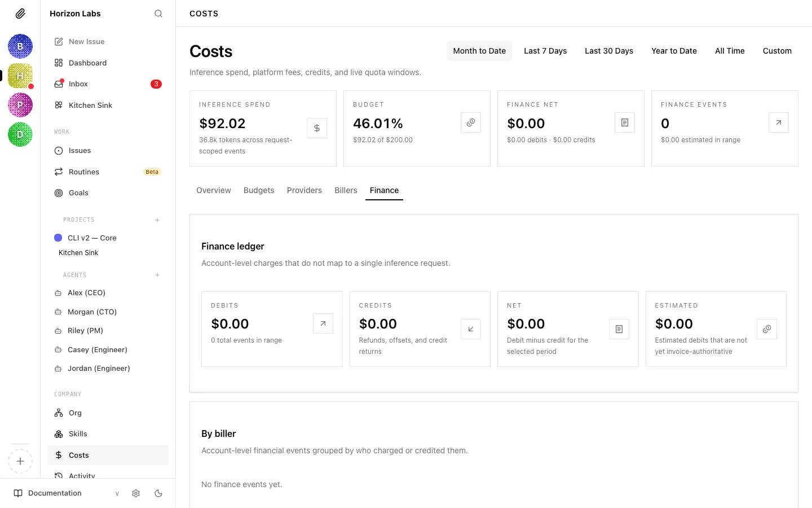Image resolution: width=812 pixels, height=508 pixels.
Task: Click the $92.02 inference spend value
Action: coord(222,124)
